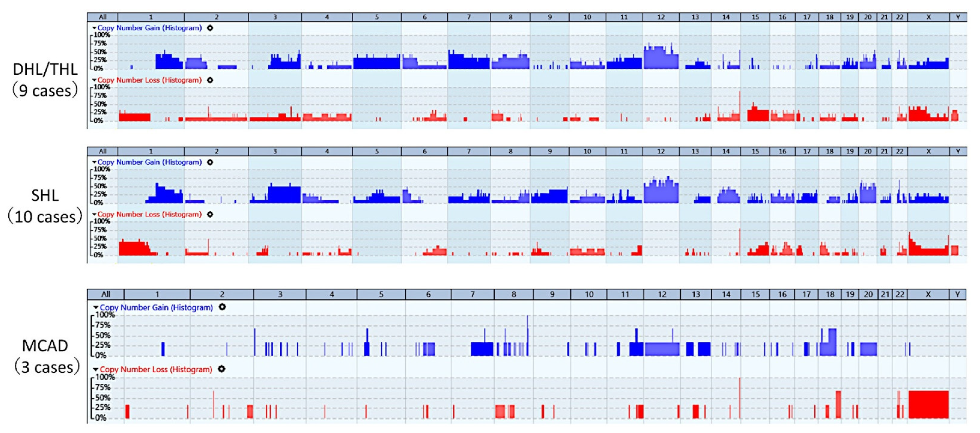Collapse SHL Copy Number Gain histogram track
This screenshot has height=433, width=980.
tap(94, 162)
